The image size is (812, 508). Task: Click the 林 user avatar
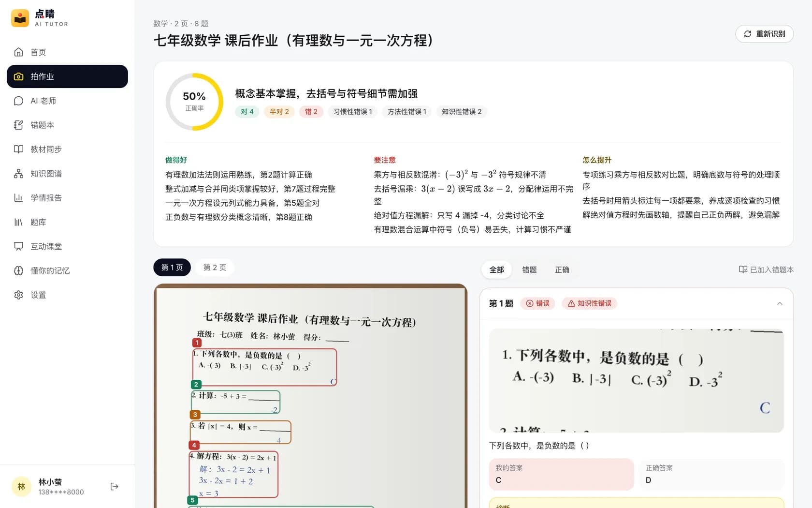tap(21, 487)
